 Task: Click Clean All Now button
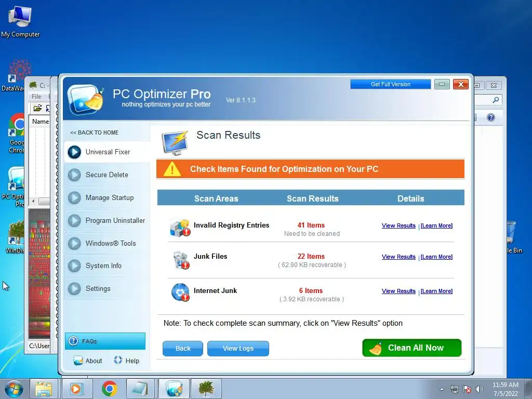click(x=412, y=348)
